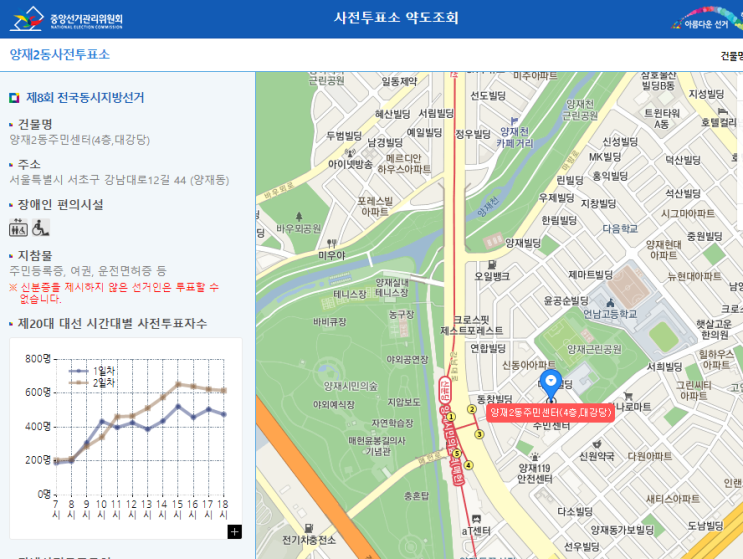Click the 주민등록증, 여권, 운전면허증 등 text
The image size is (743, 559).
point(88,270)
